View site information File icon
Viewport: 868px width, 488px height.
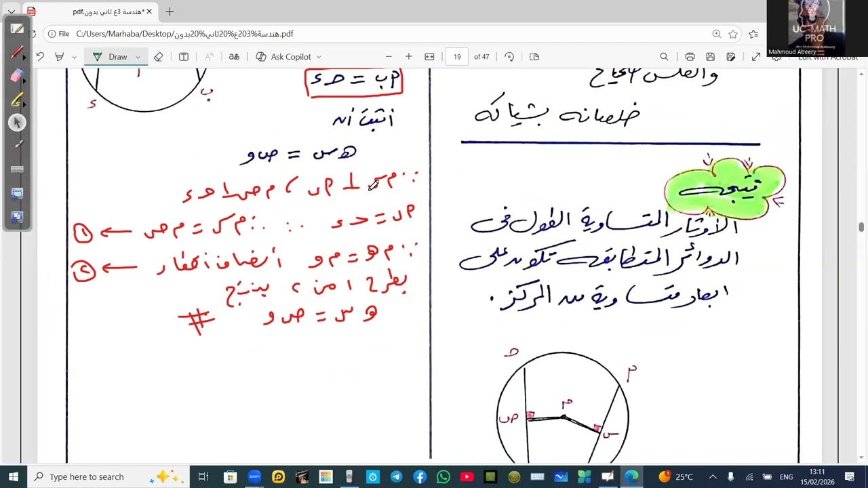point(59,34)
